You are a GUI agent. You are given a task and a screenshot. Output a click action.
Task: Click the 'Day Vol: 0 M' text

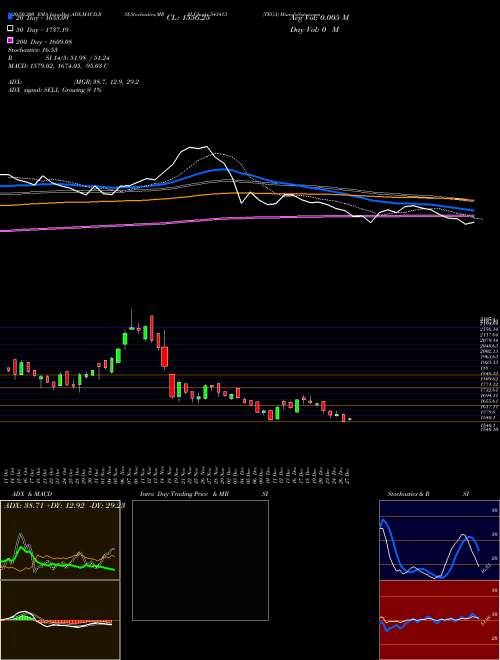click(x=314, y=29)
